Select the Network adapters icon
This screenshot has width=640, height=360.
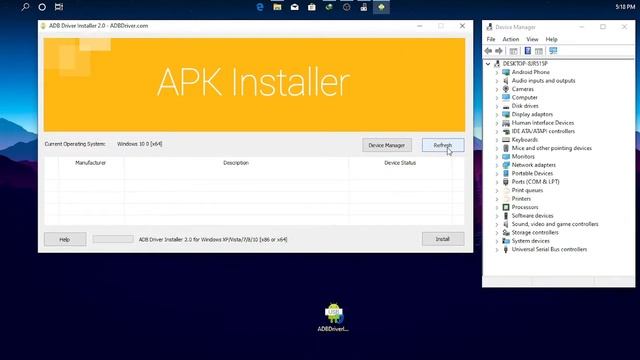pos(506,165)
